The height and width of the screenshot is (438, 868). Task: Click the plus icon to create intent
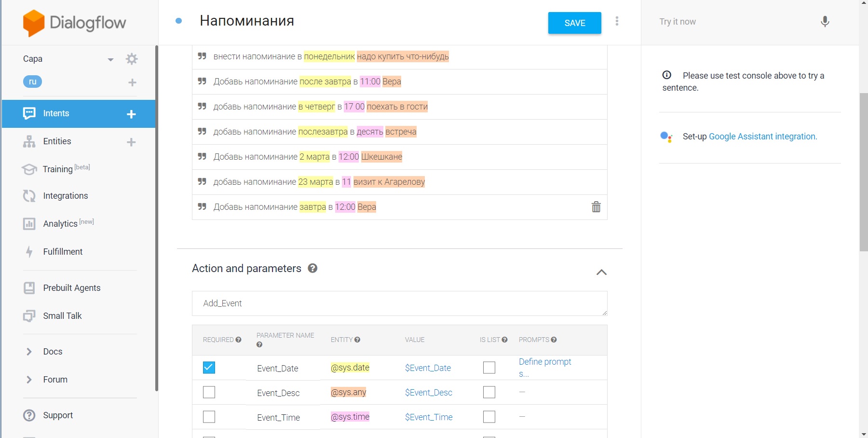[131, 114]
